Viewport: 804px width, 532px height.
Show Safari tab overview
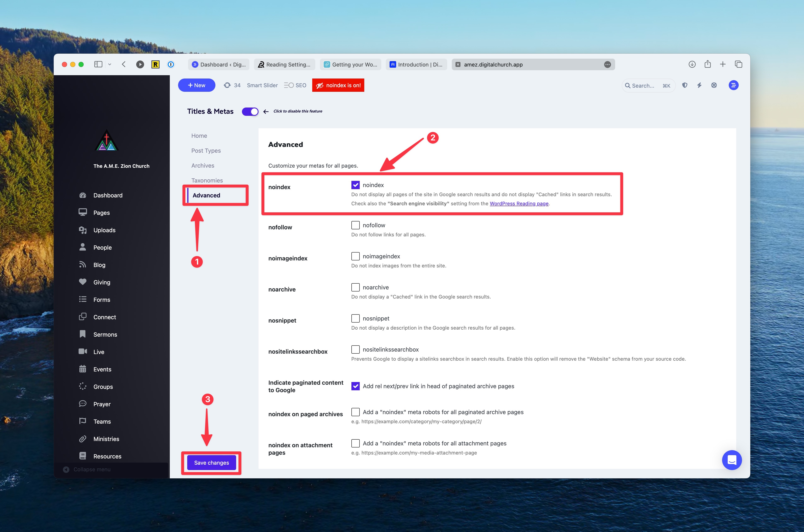(x=738, y=64)
